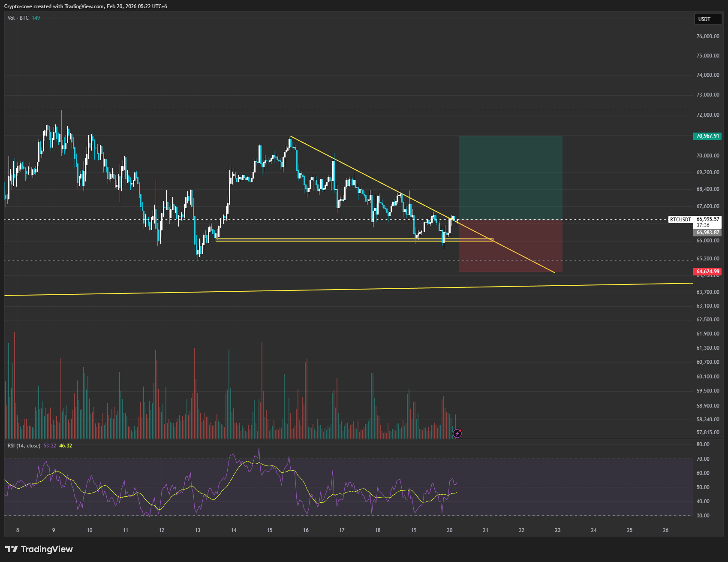Click the 66,000.00 price axis label
728x562 pixels.
coord(708,241)
